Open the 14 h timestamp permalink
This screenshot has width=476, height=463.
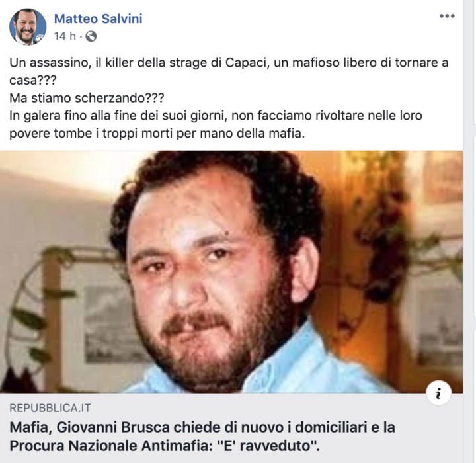(65, 36)
